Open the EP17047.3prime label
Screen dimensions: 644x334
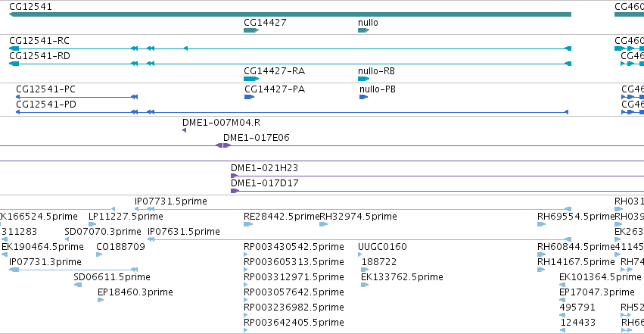[597, 292]
